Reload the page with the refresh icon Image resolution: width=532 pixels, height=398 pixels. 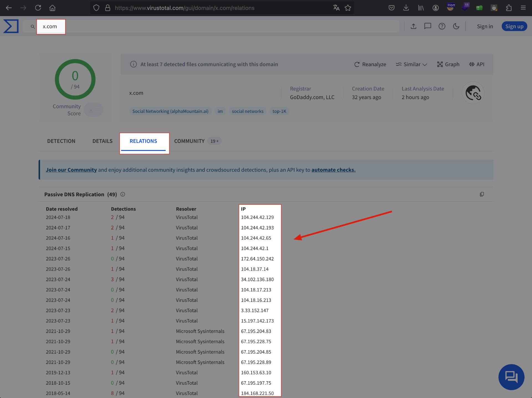pyautogui.click(x=38, y=8)
